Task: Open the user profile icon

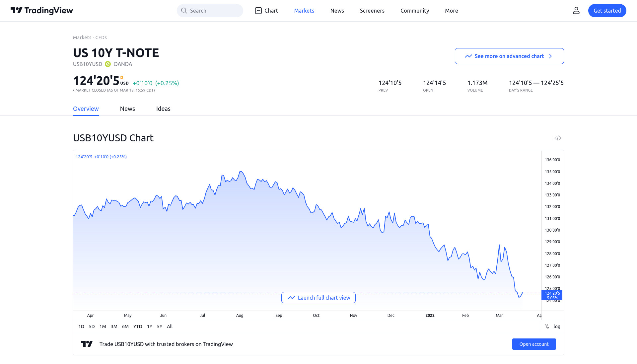Action: point(576,11)
